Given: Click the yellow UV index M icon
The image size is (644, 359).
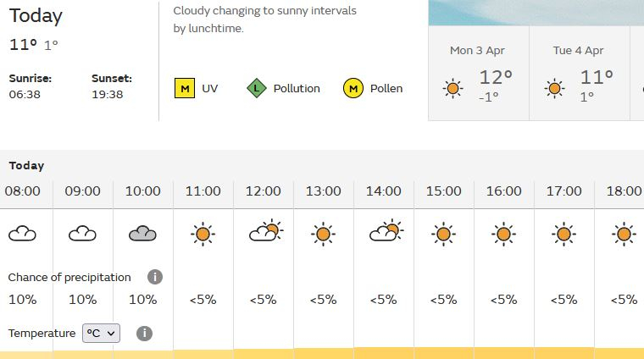Looking at the screenshot, I should coord(185,88).
